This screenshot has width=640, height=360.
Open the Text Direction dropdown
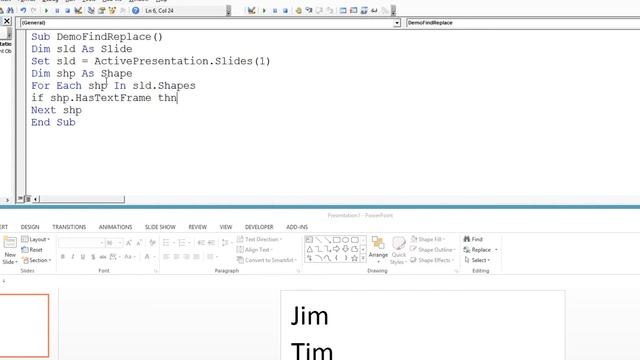(260, 239)
